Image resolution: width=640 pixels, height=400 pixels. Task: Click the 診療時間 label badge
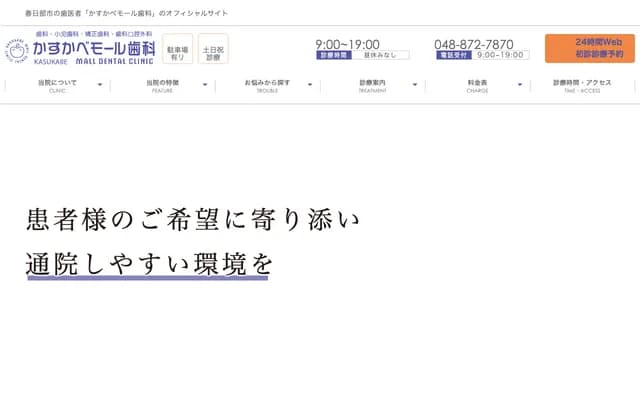point(332,56)
